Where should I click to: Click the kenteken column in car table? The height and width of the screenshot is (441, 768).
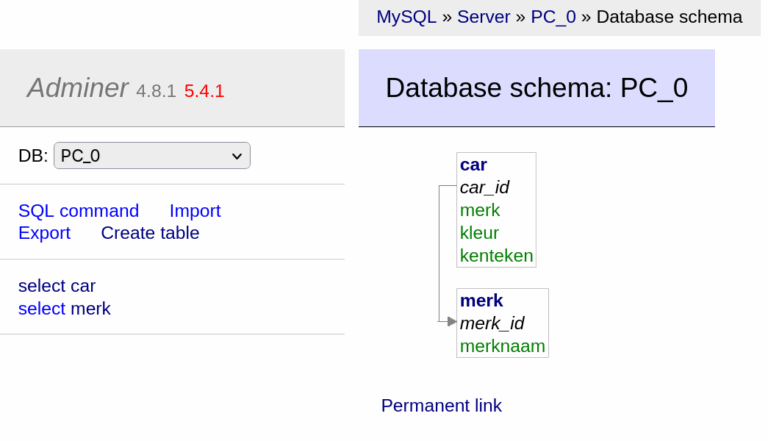[496, 256]
